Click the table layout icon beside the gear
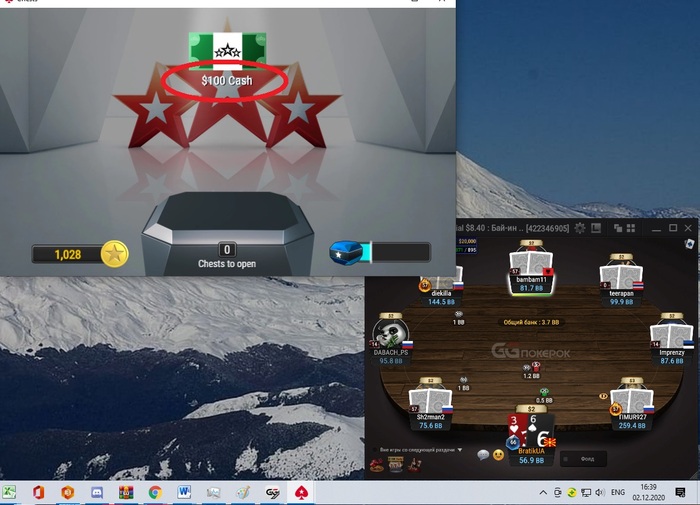 (596, 228)
